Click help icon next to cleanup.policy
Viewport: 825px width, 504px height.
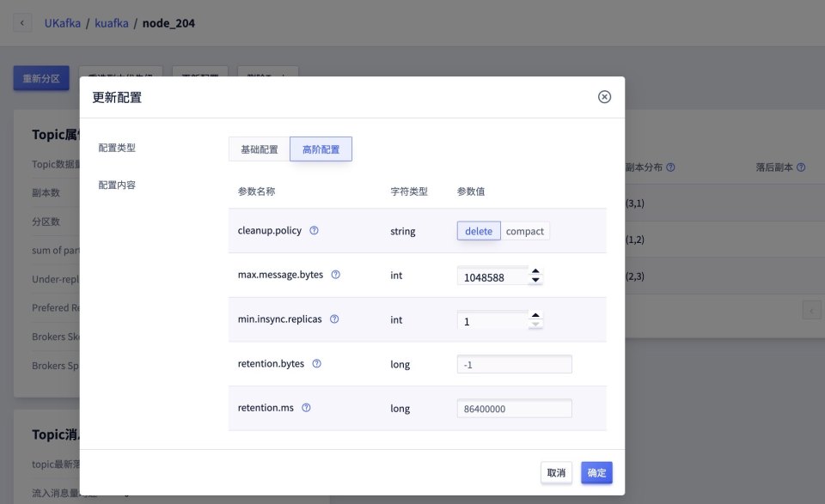(x=314, y=231)
